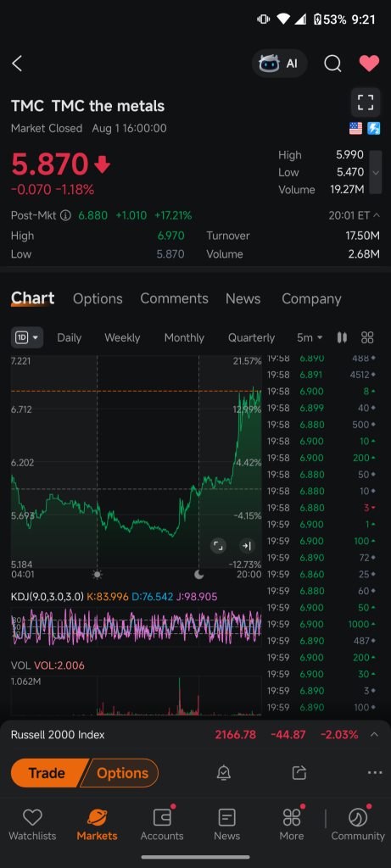Tap the blue lightning real-time quote icon
This screenshot has height=868, width=391.
373,129
